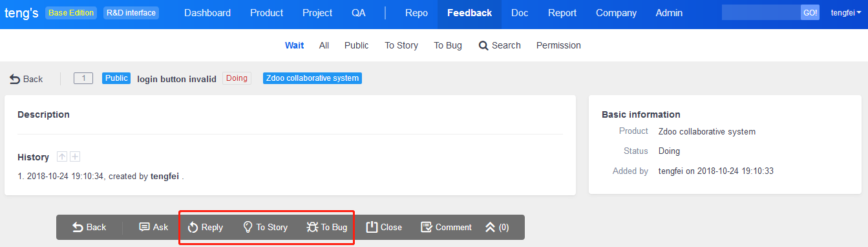This screenshot has width=868, height=247.
Task: Click the magnifier Search item
Action: click(x=500, y=45)
